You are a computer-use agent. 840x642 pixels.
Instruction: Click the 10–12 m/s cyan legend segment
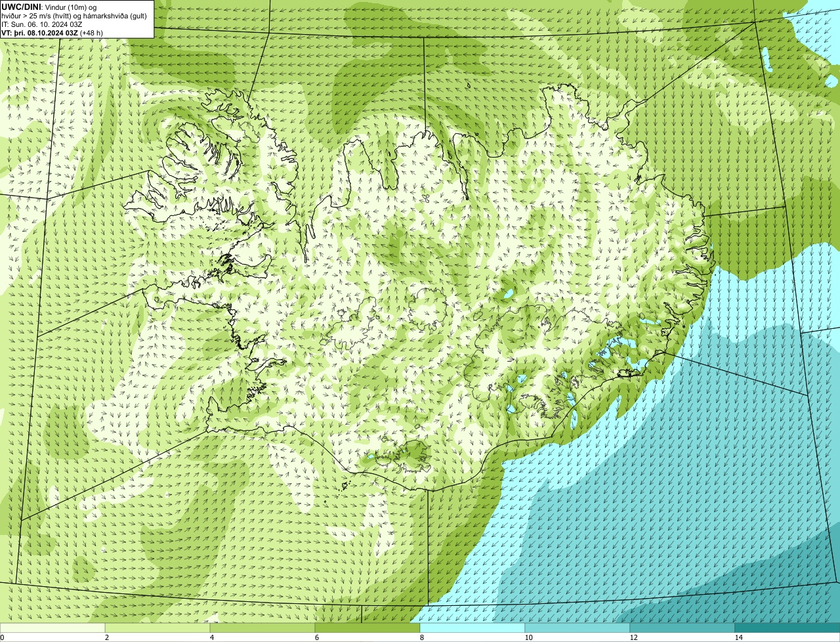point(577,628)
